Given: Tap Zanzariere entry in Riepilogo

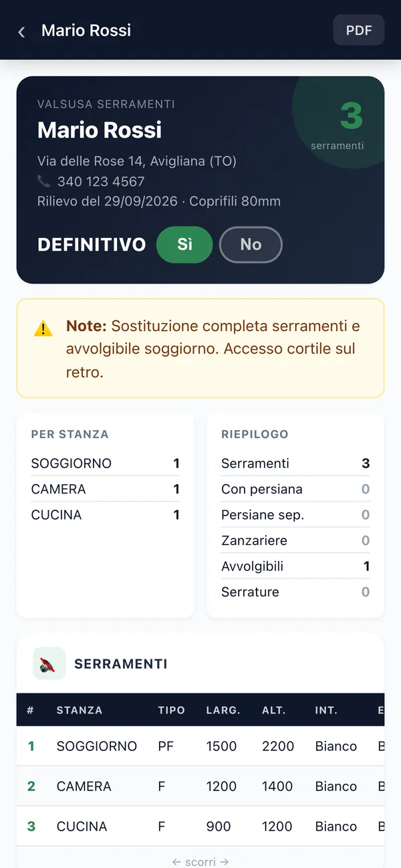Looking at the screenshot, I should (295, 540).
